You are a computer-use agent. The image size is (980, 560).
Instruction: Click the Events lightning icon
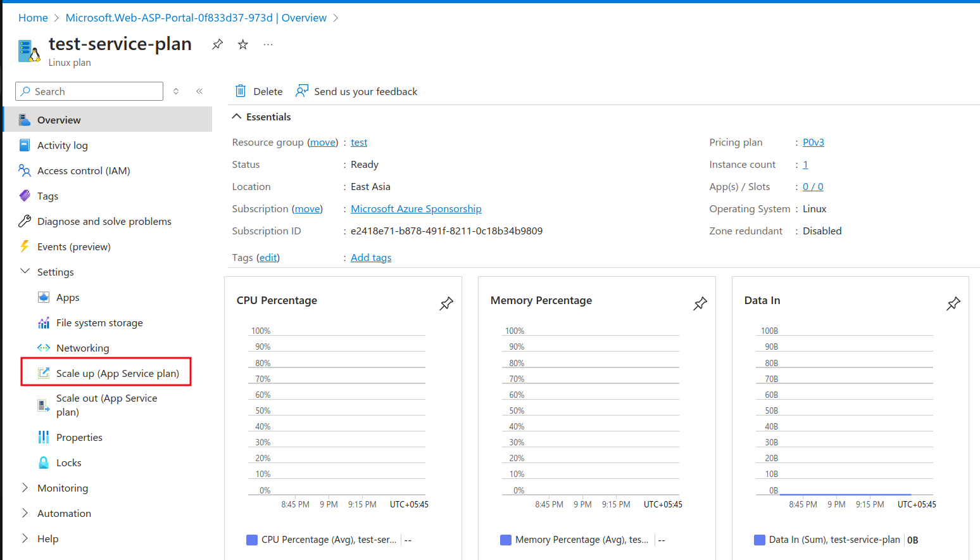25,246
